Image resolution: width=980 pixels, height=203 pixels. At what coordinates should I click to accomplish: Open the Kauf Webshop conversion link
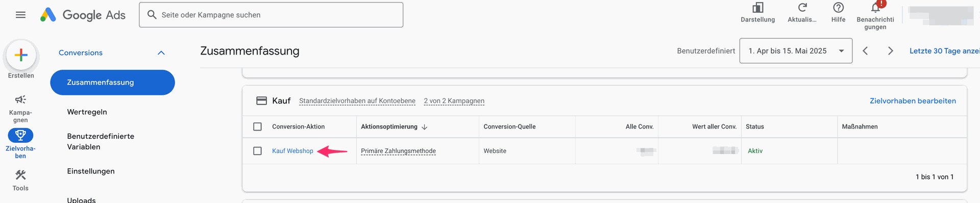(x=292, y=151)
